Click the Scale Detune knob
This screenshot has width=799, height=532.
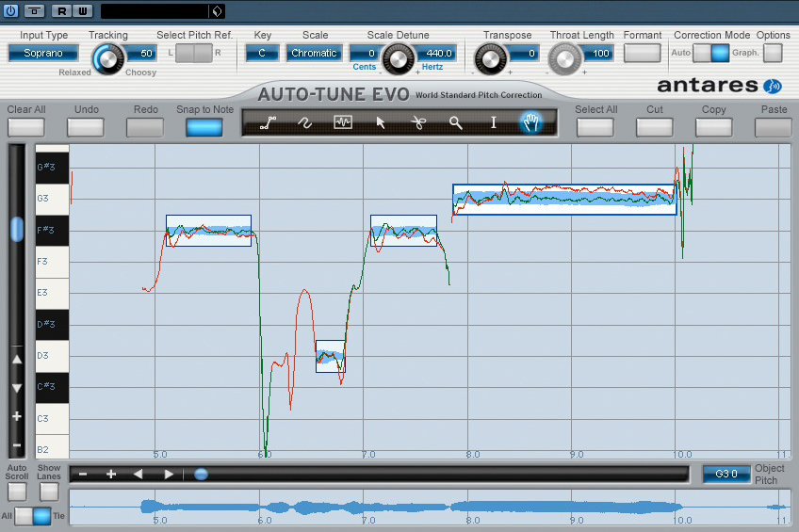(x=398, y=59)
